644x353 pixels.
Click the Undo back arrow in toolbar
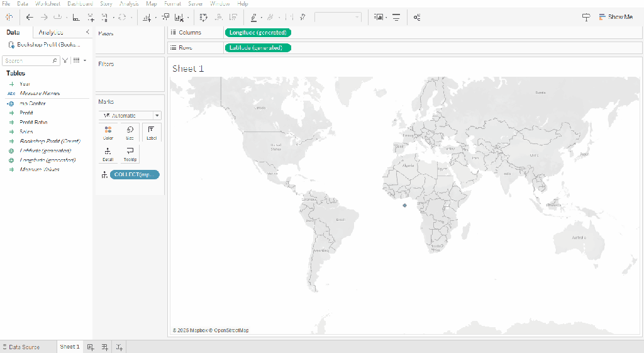29,18
